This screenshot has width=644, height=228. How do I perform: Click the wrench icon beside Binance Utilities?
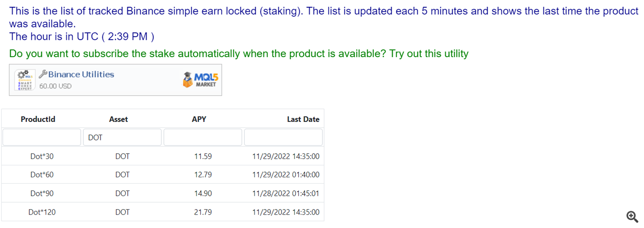[43, 74]
